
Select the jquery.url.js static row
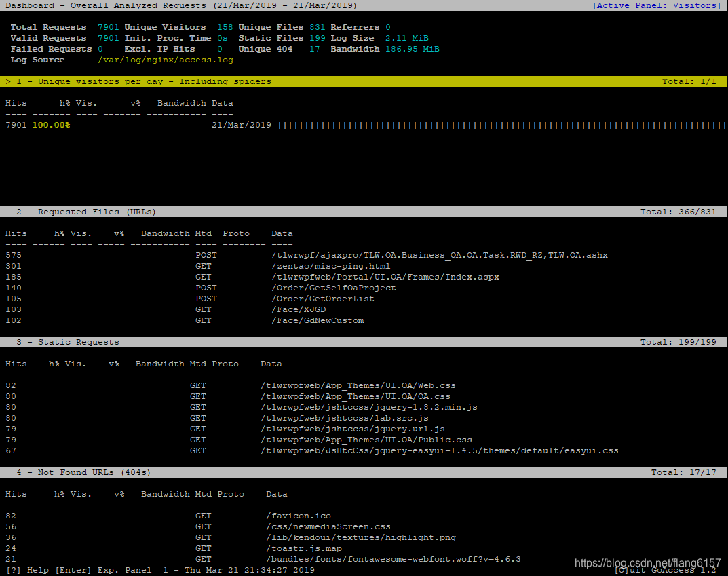click(x=225, y=429)
